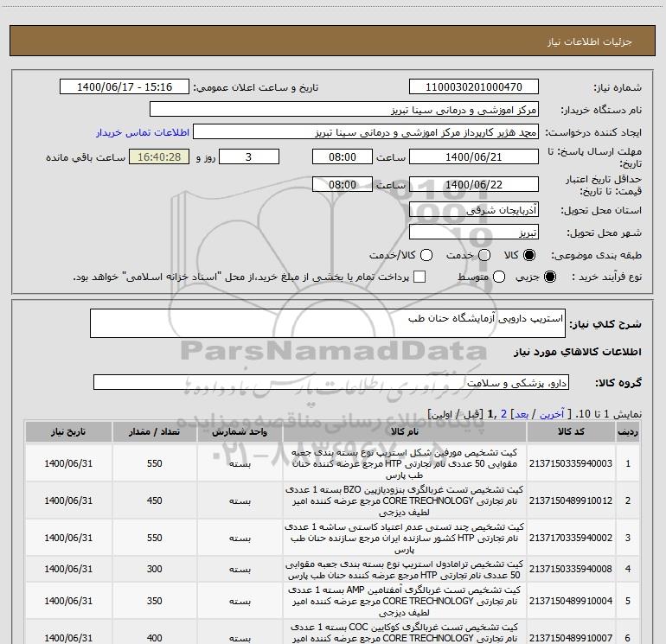The height and width of the screenshot is (644, 666).
Task: Select the متوسط purchase type radio
Action: point(499,277)
